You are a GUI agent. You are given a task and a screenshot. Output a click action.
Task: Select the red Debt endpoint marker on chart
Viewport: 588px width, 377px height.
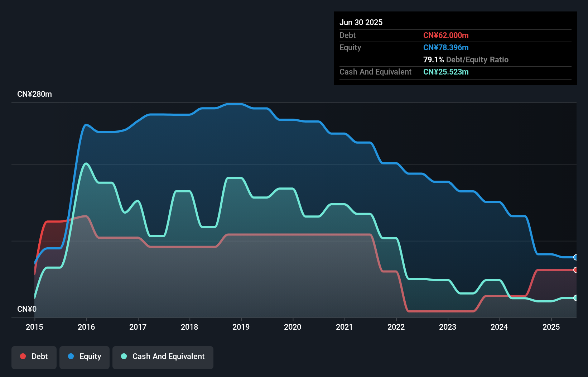click(576, 269)
